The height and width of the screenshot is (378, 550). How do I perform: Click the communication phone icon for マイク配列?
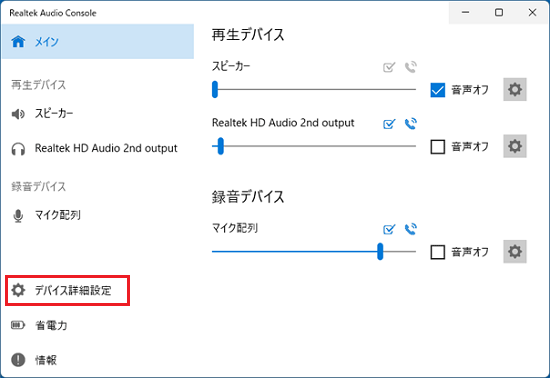point(411,229)
